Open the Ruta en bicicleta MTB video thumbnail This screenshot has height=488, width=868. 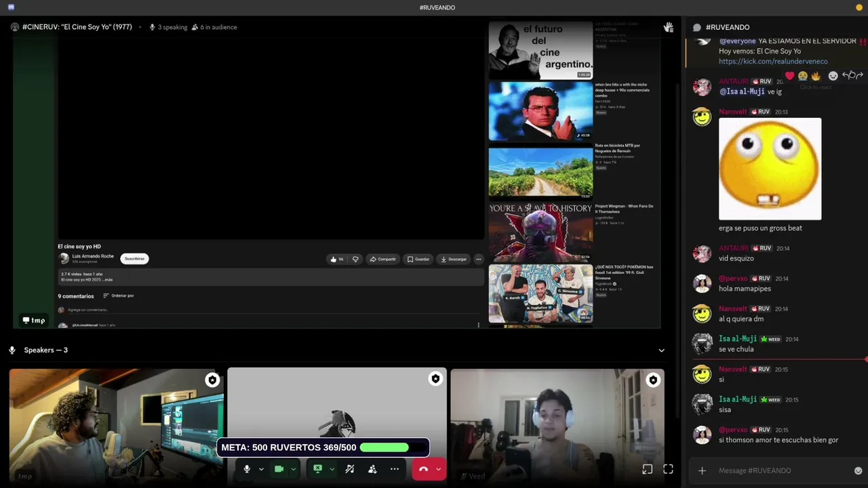coord(540,171)
